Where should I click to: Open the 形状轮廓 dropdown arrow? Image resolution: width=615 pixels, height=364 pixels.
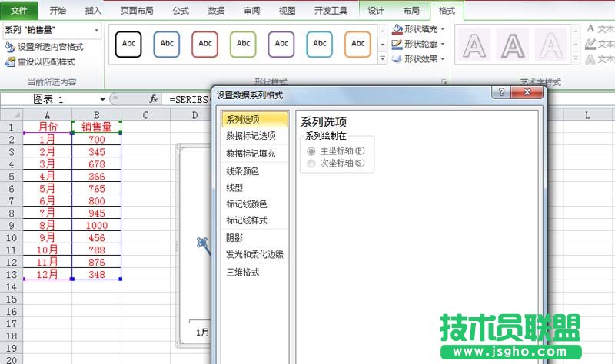(443, 44)
